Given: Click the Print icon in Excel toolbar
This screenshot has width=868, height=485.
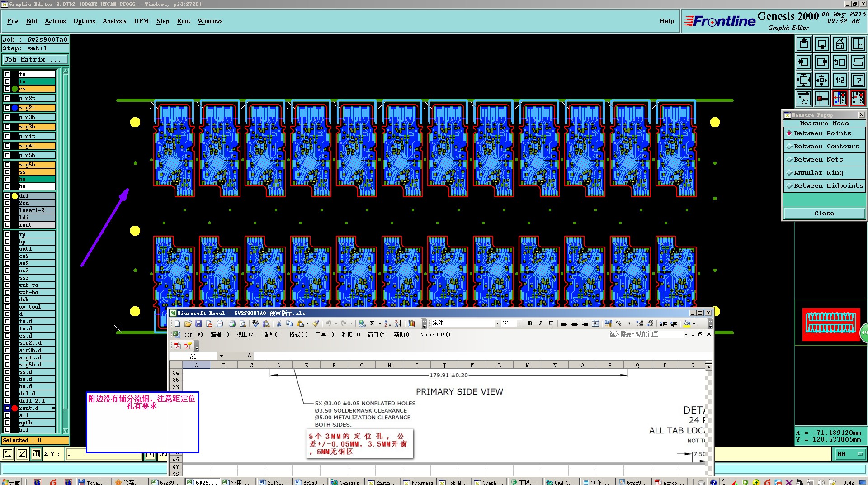Looking at the screenshot, I should [232, 323].
